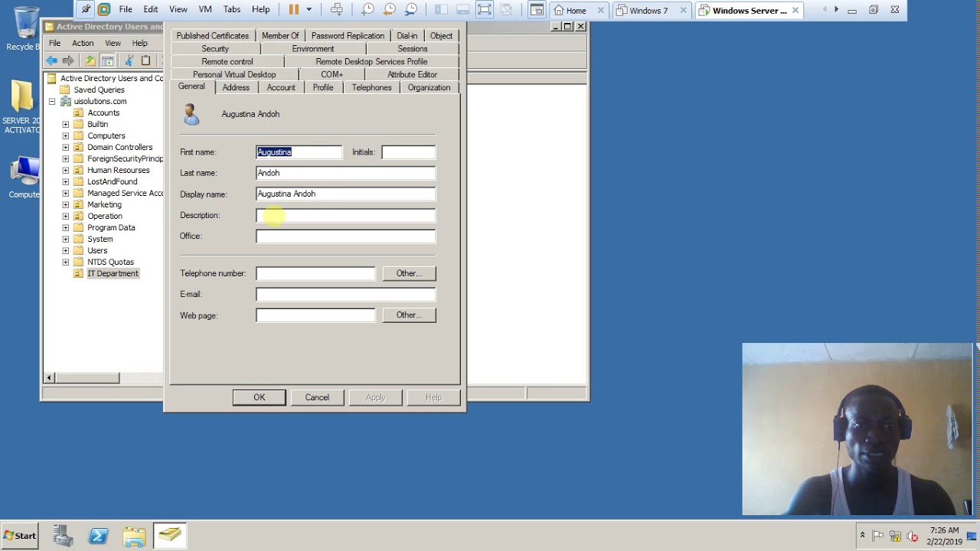Expand the Human Resources OU
The height and width of the screenshot is (551, 980).
65,170
